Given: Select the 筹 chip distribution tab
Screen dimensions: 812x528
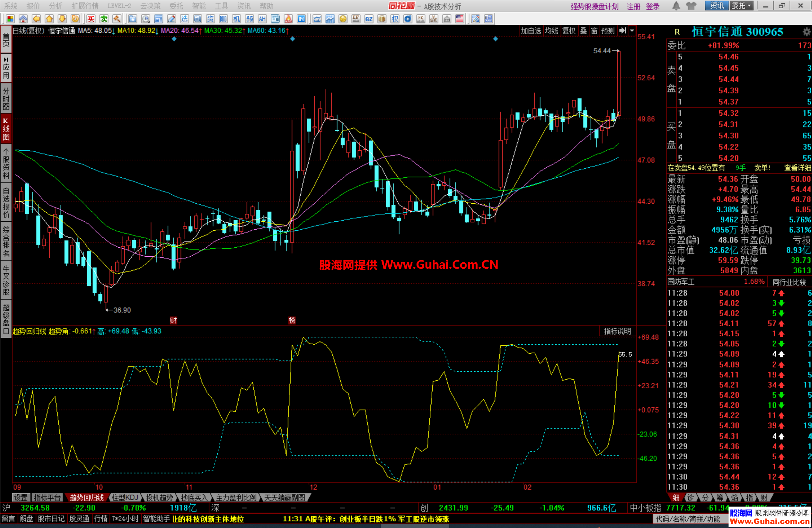Looking at the screenshot, I should tap(720, 498).
